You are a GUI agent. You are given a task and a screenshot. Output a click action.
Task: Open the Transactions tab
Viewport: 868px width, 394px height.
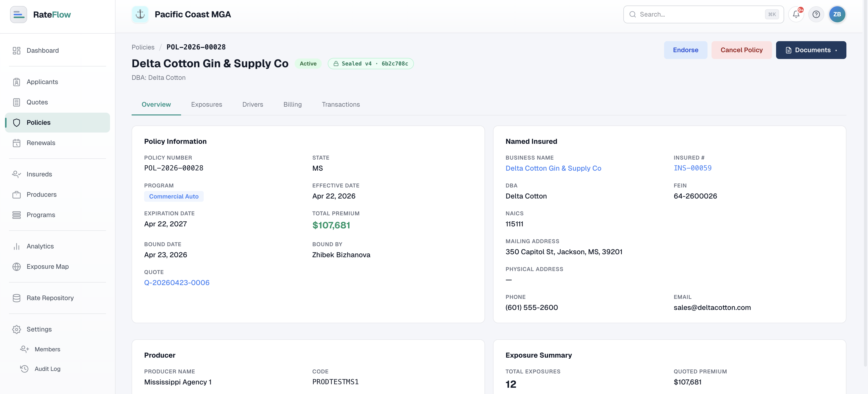point(341,104)
